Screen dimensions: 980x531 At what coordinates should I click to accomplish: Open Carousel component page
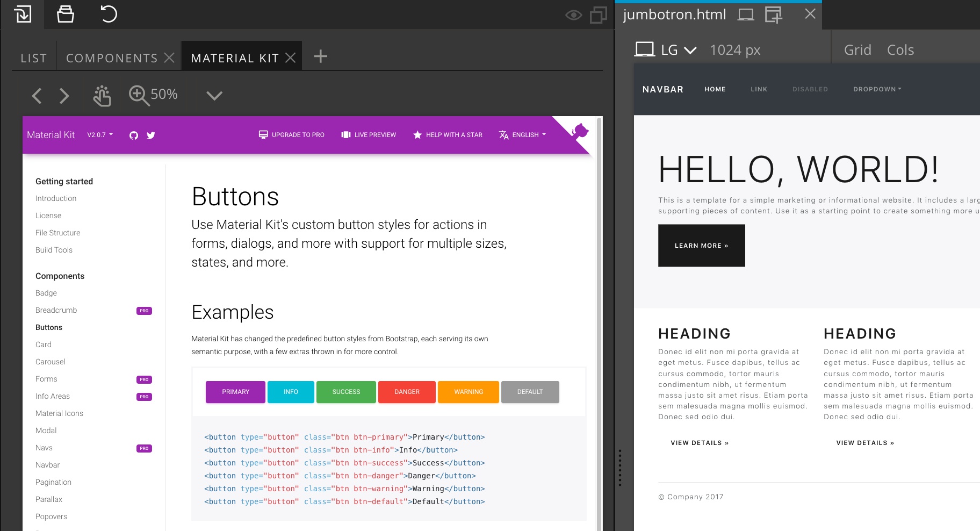click(x=51, y=362)
